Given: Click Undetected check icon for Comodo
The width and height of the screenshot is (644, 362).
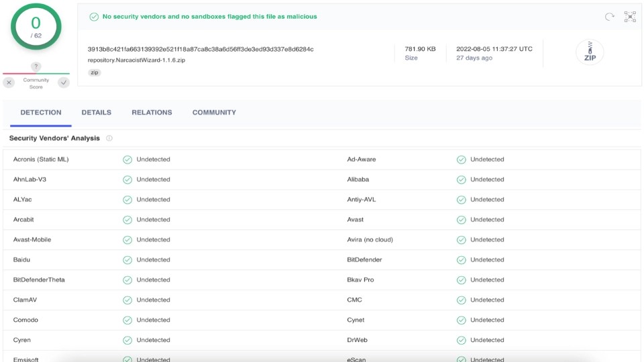Looking at the screenshot, I should click(127, 320).
